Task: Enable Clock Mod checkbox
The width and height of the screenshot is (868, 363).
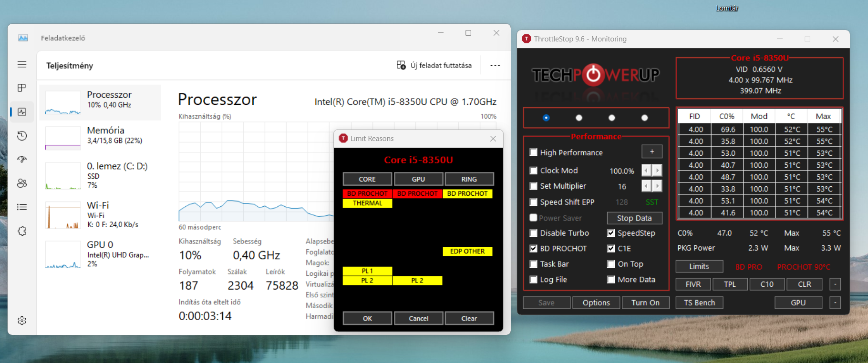Action: (x=534, y=171)
